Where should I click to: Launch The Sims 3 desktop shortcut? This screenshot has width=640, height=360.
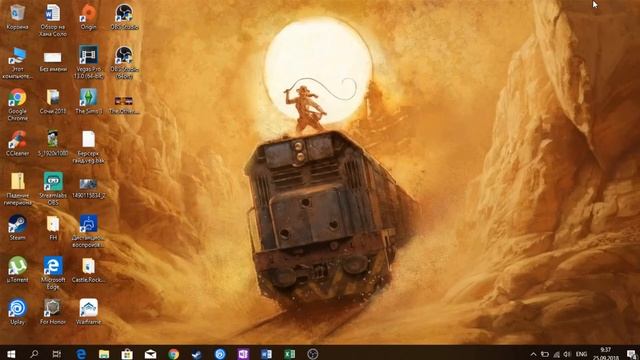click(88, 101)
